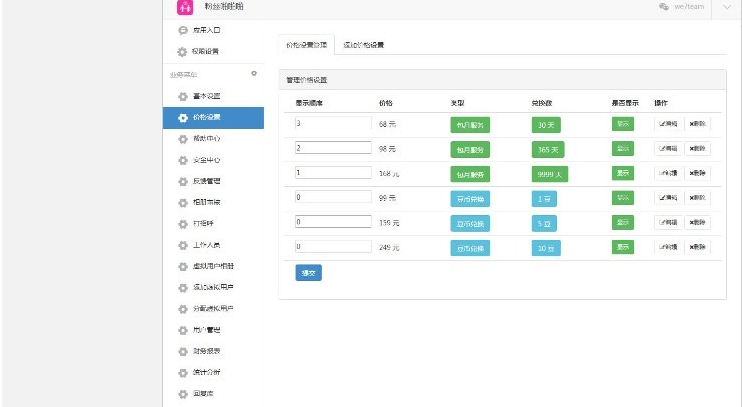Open the we7team account menu
The image size is (742, 407).
[x=684, y=8]
